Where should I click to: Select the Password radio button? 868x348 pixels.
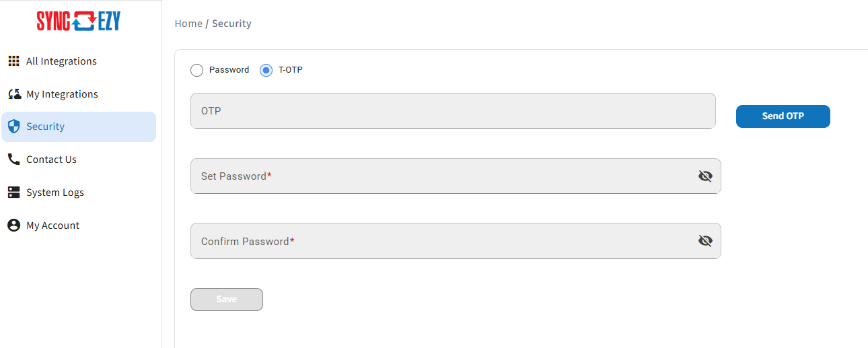tap(197, 70)
